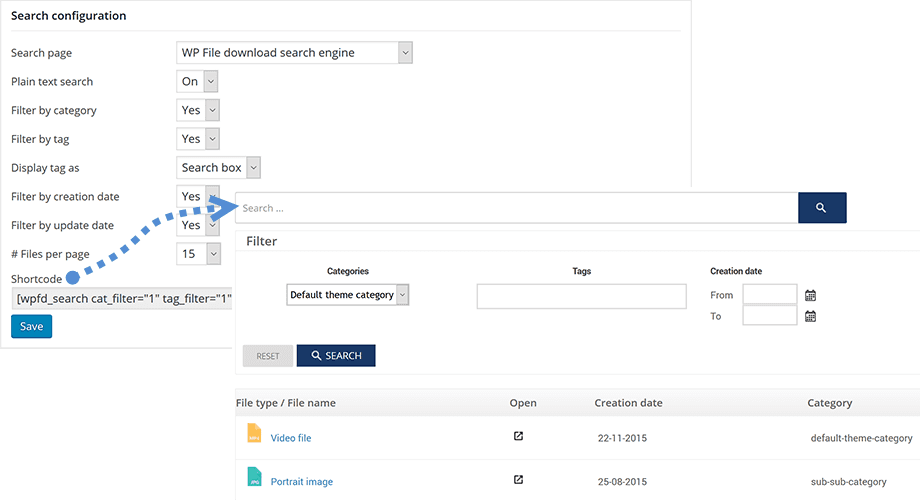Click the dark blue SEARCH button
The height and width of the screenshot is (500, 920).
point(336,356)
